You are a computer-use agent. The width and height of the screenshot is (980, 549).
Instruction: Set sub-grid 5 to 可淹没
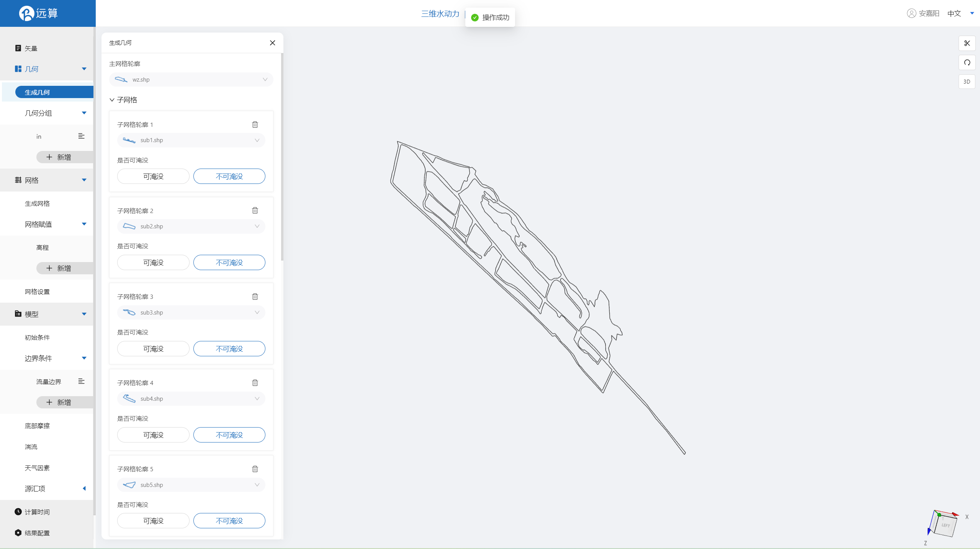153,521
